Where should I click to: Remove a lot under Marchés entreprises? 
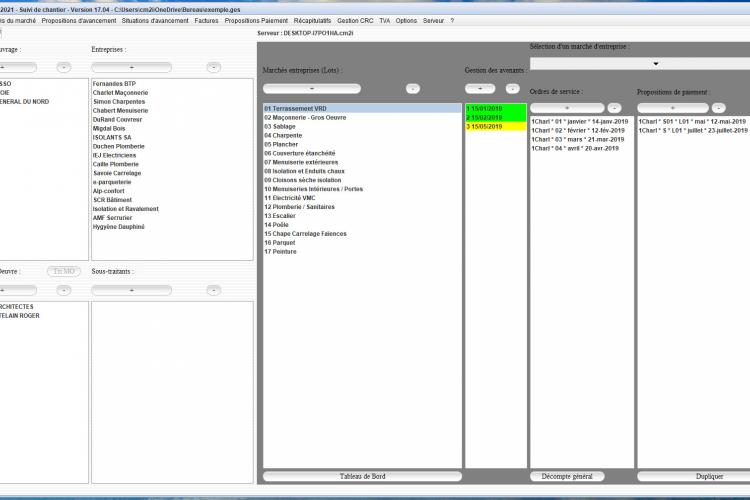click(413, 89)
